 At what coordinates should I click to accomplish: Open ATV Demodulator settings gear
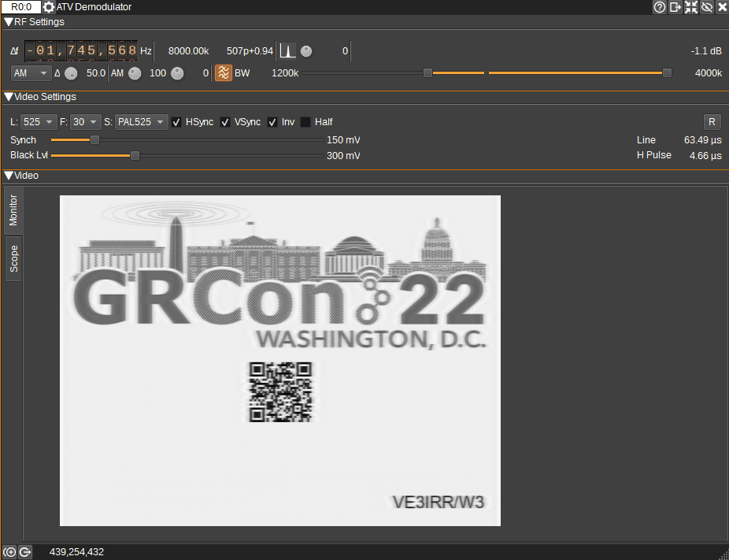49,7
